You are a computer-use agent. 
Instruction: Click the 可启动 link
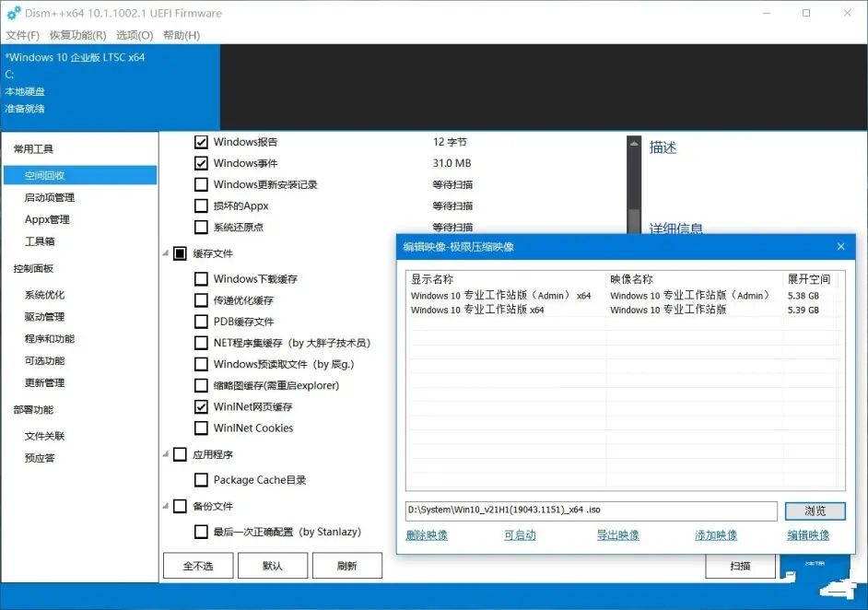pyautogui.click(x=520, y=535)
